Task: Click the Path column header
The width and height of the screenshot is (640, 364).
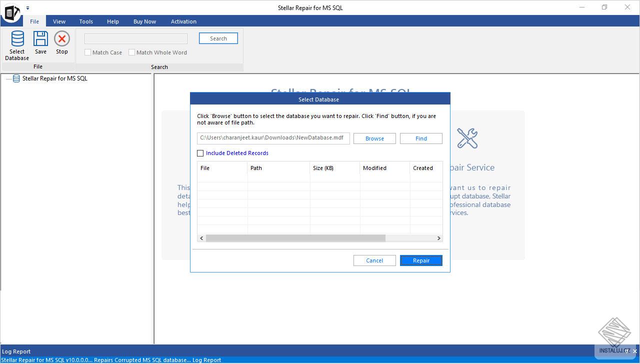Action: coord(279,168)
